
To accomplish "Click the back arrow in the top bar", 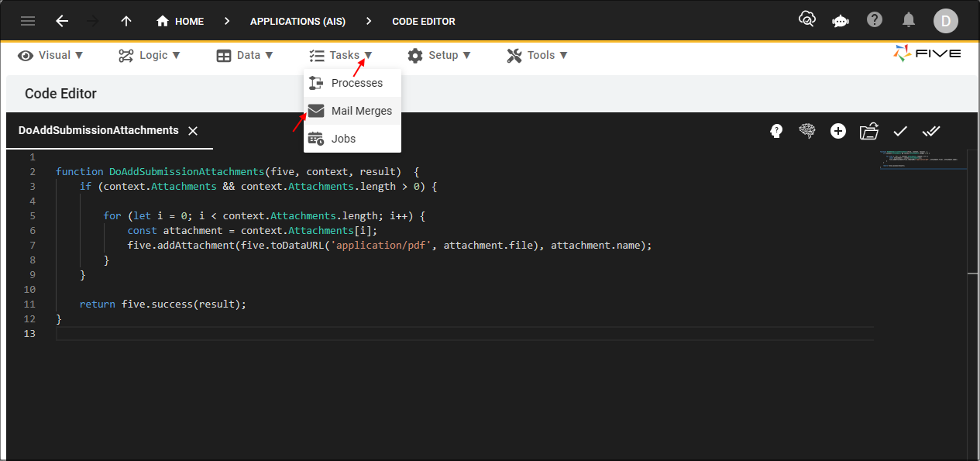I will (63, 21).
